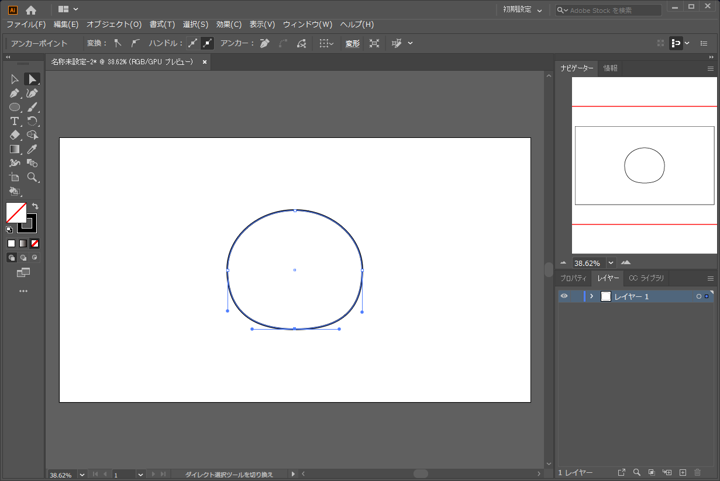Select the Direct Selection tool
This screenshot has height=481, width=720.
pyautogui.click(x=32, y=79)
